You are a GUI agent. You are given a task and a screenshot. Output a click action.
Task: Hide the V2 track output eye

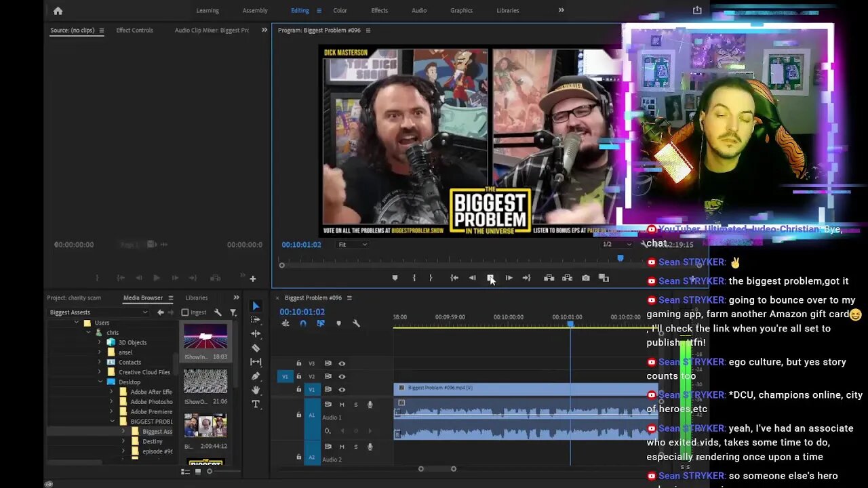tap(342, 376)
